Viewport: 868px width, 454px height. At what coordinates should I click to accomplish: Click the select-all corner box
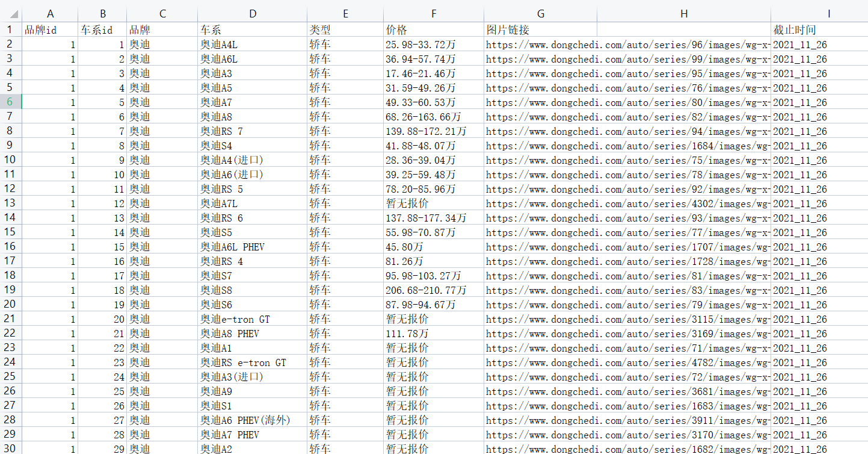point(11,14)
